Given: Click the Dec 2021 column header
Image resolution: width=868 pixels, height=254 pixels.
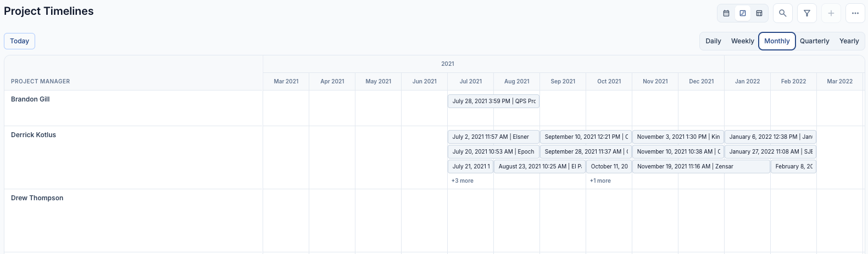Looking at the screenshot, I should click(702, 81).
